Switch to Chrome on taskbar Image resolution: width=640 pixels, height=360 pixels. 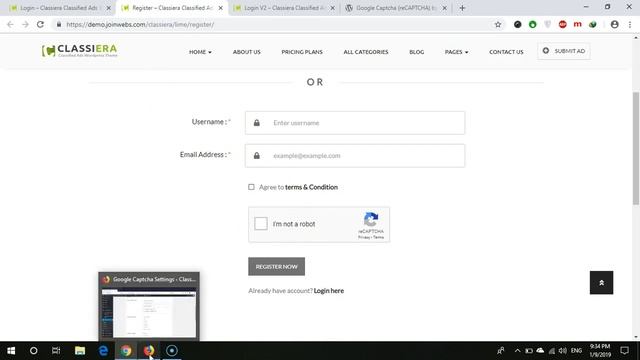pos(126,351)
